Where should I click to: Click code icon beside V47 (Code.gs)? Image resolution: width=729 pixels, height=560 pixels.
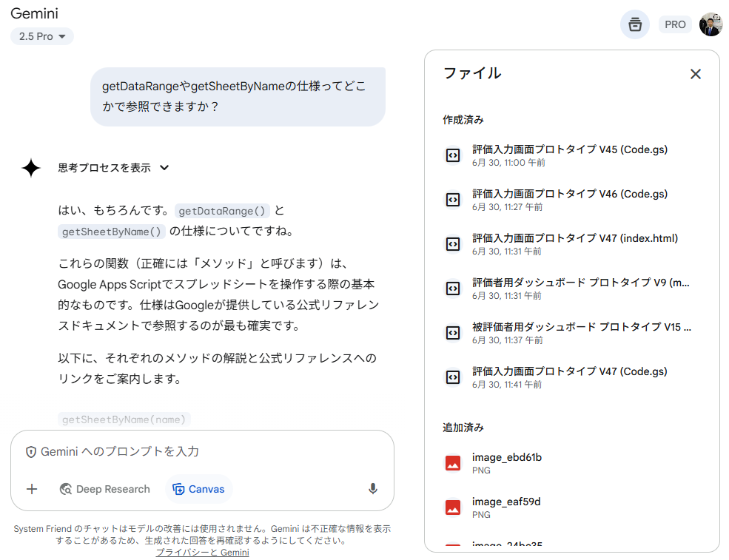pyautogui.click(x=453, y=377)
